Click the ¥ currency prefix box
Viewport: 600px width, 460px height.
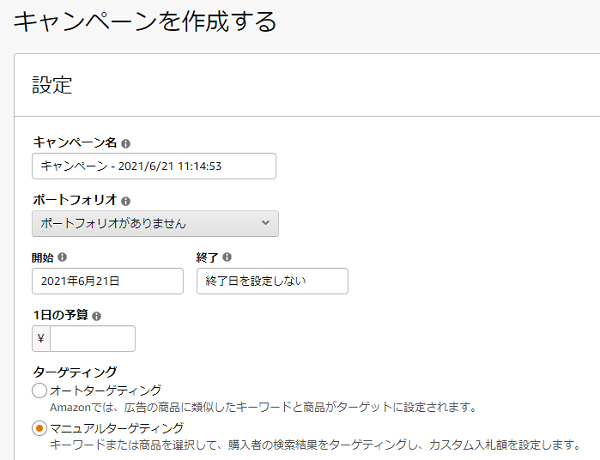pyautogui.click(x=41, y=339)
